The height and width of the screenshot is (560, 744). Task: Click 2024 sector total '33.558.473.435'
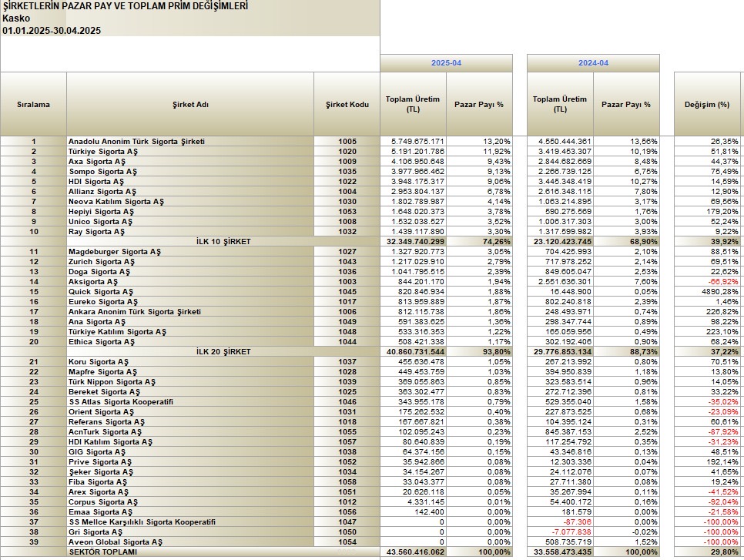(562, 552)
